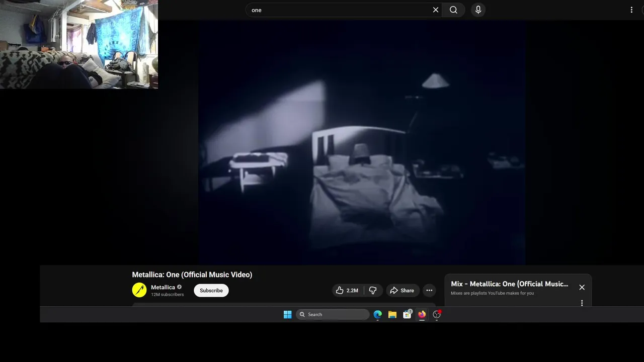Click 'Mixes are playlists YouTube makes for you'
This screenshot has height=362, width=644.
493,293
